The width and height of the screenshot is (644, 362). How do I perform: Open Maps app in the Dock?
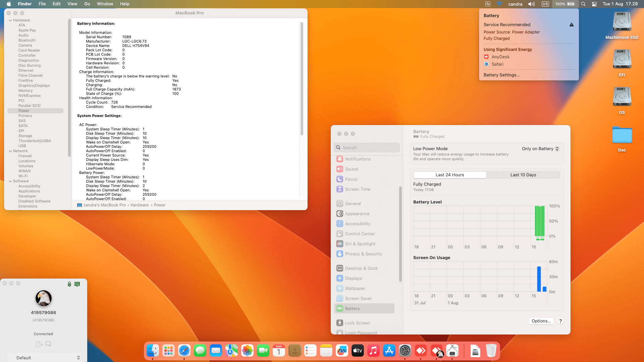pyautogui.click(x=231, y=351)
